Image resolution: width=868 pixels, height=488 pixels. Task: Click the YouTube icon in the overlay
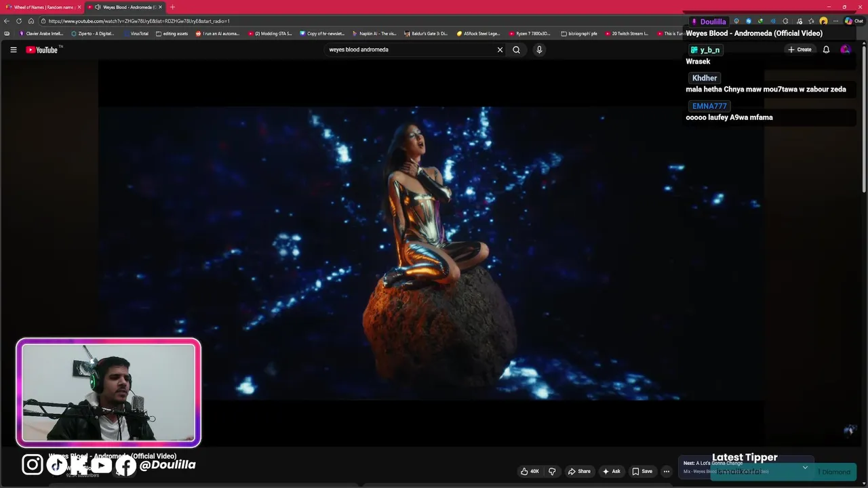[102, 465]
